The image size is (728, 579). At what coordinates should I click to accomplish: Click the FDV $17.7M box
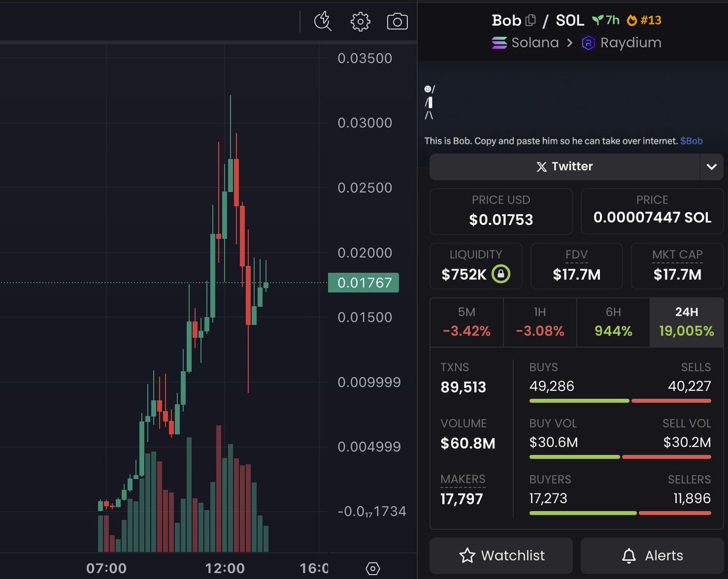[576, 266]
